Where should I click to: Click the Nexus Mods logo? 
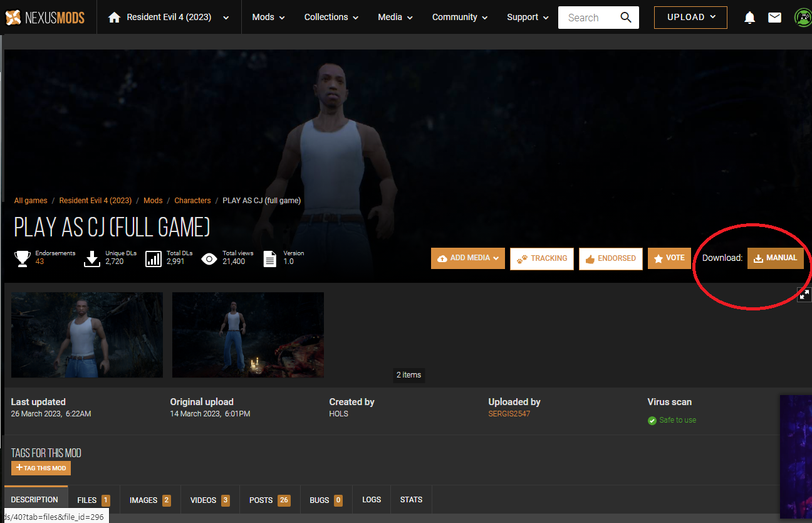tap(44, 18)
